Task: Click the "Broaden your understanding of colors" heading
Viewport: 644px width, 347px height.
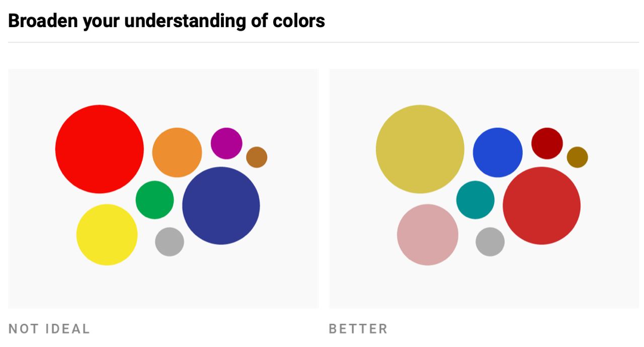Action: pyautogui.click(x=167, y=21)
